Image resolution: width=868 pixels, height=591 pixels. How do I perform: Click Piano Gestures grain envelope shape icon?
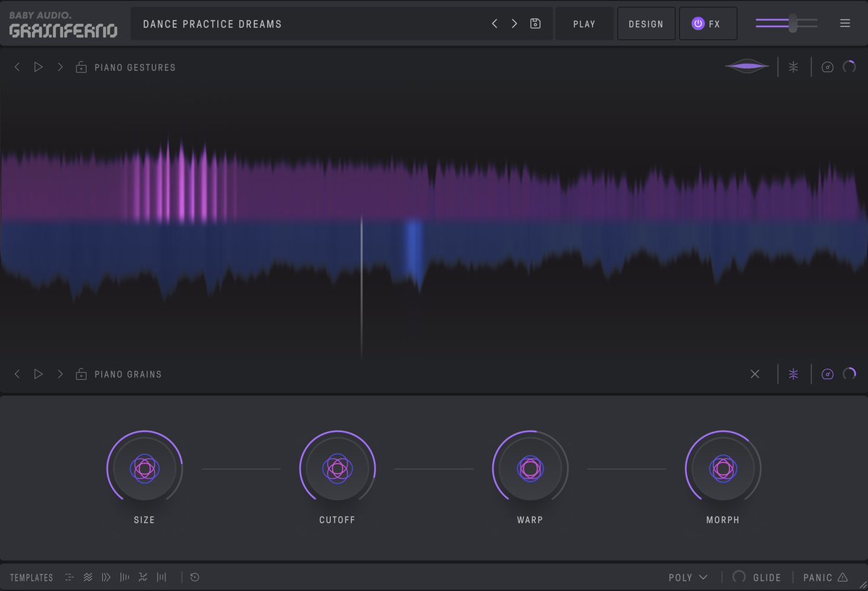coord(747,67)
